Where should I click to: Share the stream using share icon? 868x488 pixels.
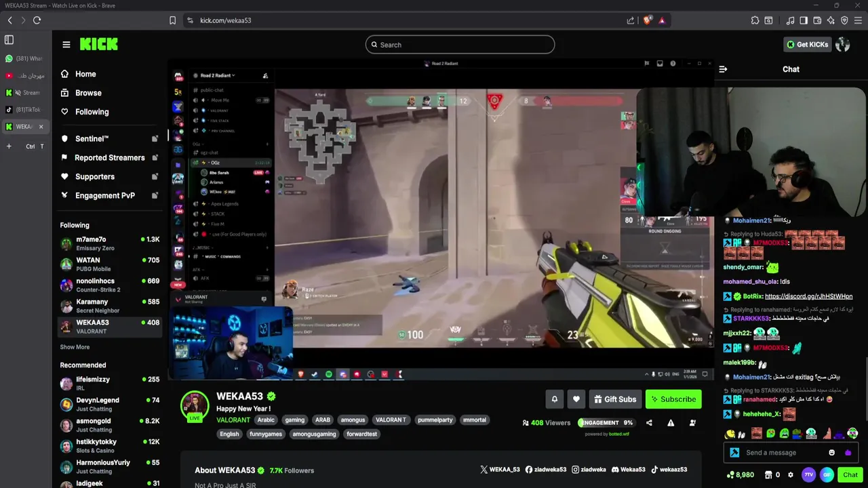click(649, 423)
